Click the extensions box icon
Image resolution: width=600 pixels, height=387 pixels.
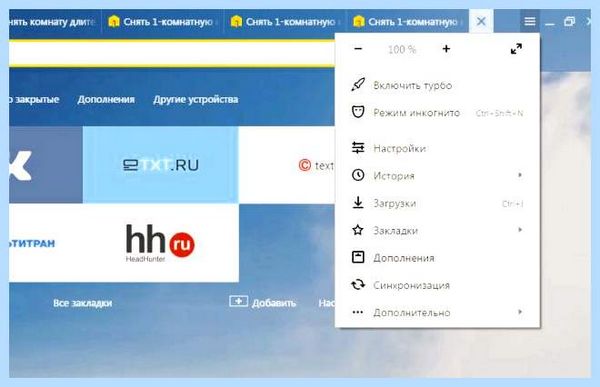(358, 257)
